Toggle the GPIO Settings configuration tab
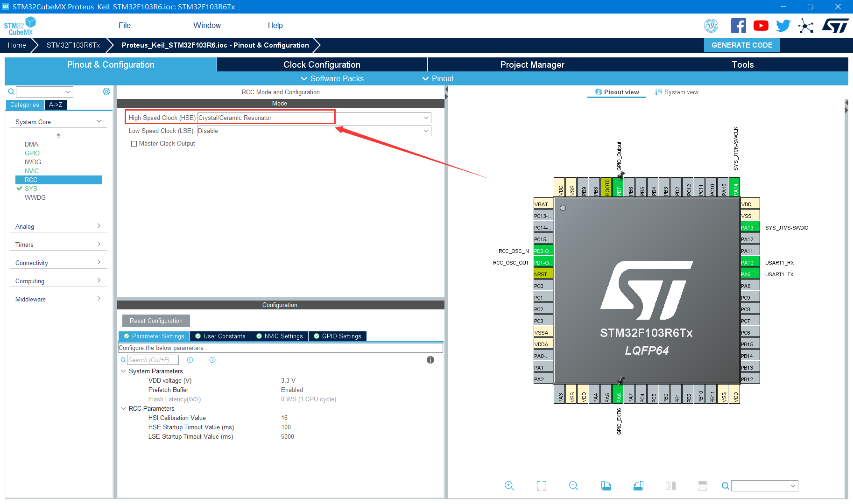The image size is (853, 504). pos(337,336)
